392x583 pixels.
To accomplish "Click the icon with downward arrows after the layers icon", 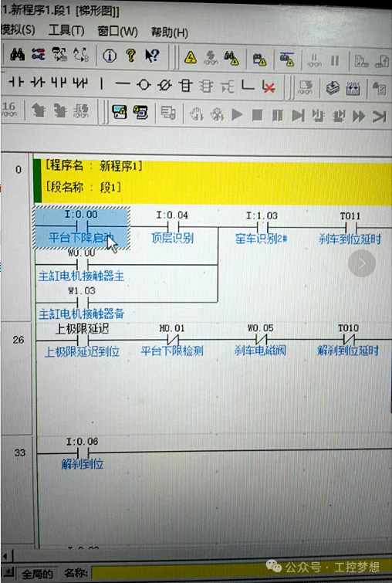I will [353, 89].
